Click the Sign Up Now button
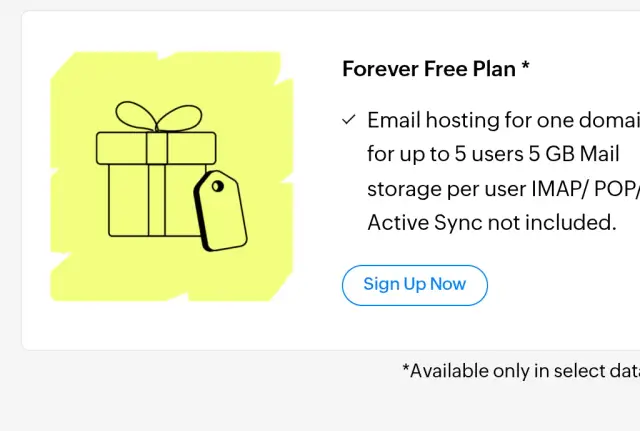 [x=415, y=285]
